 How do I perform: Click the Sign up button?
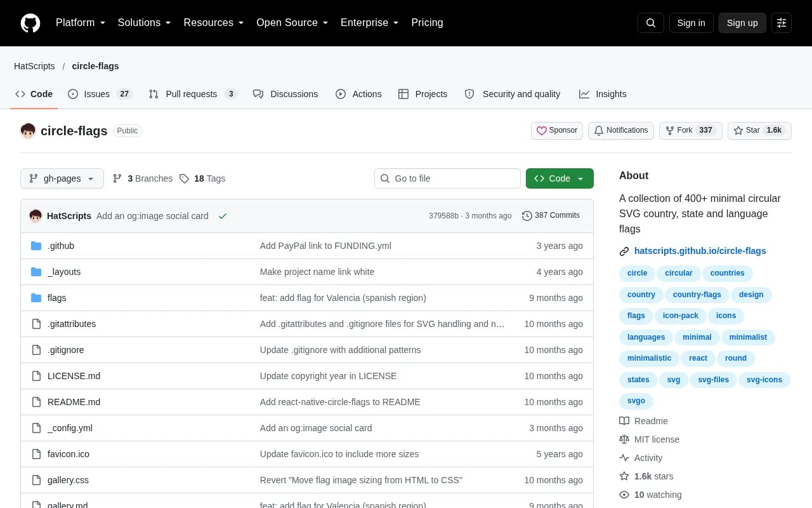point(742,23)
